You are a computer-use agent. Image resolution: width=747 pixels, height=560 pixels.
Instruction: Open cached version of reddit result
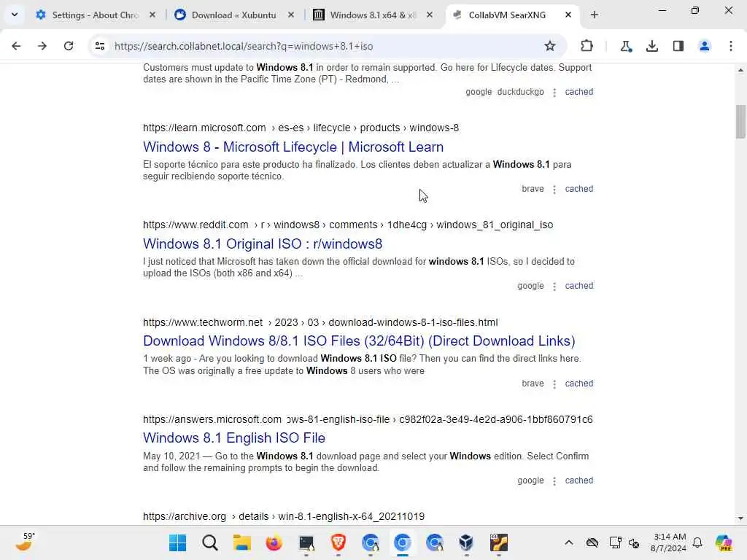[x=578, y=286]
